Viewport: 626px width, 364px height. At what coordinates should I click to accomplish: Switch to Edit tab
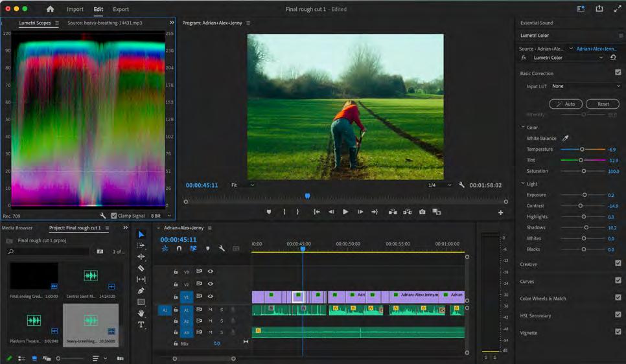click(99, 9)
